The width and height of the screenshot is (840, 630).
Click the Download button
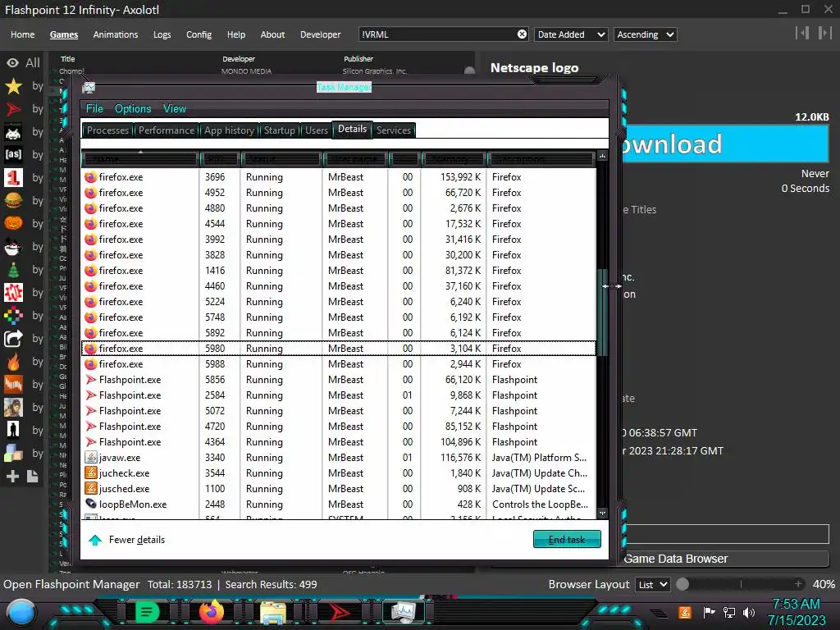[726, 144]
